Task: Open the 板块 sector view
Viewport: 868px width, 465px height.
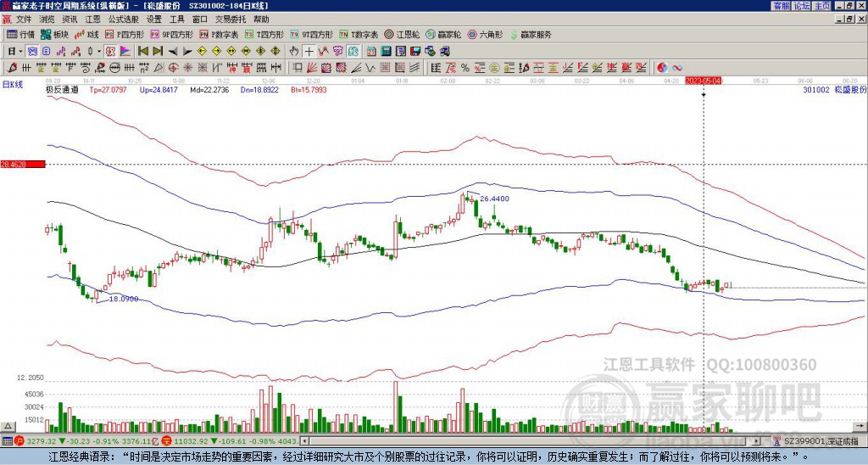Action: [54, 34]
